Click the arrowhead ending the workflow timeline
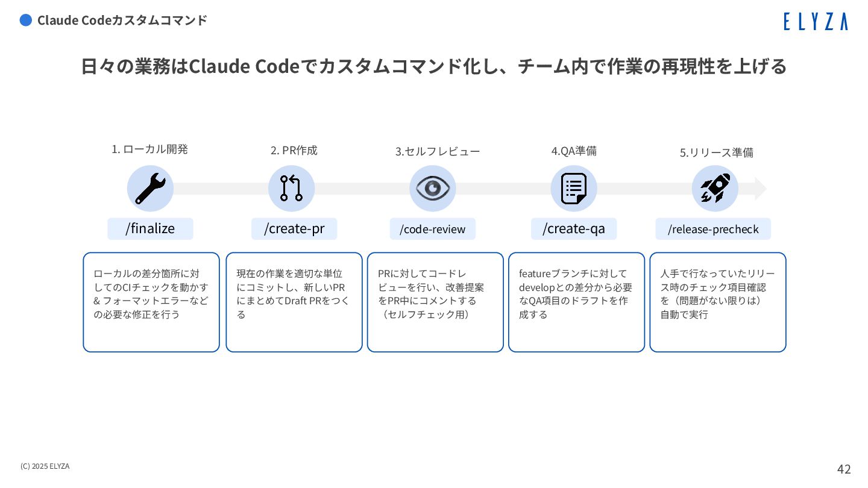The image size is (868, 488). 760,189
